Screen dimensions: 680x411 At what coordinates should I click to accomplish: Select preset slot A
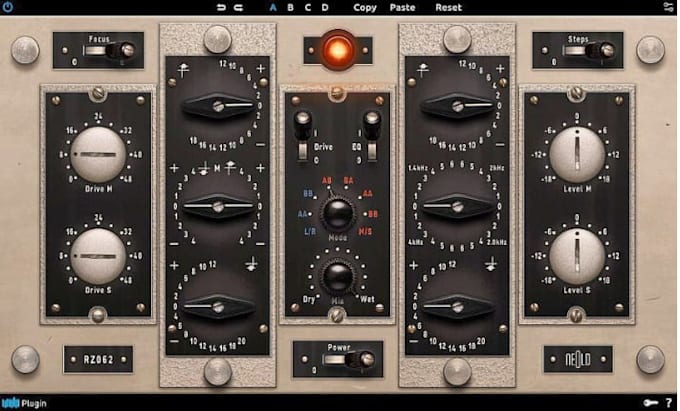(x=273, y=7)
